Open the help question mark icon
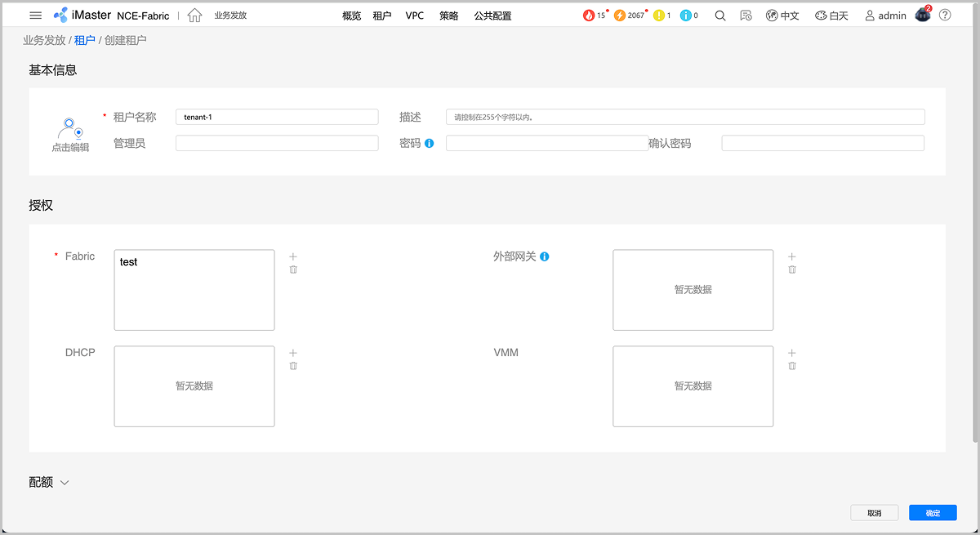Image resolution: width=980 pixels, height=535 pixels. point(945,16)
